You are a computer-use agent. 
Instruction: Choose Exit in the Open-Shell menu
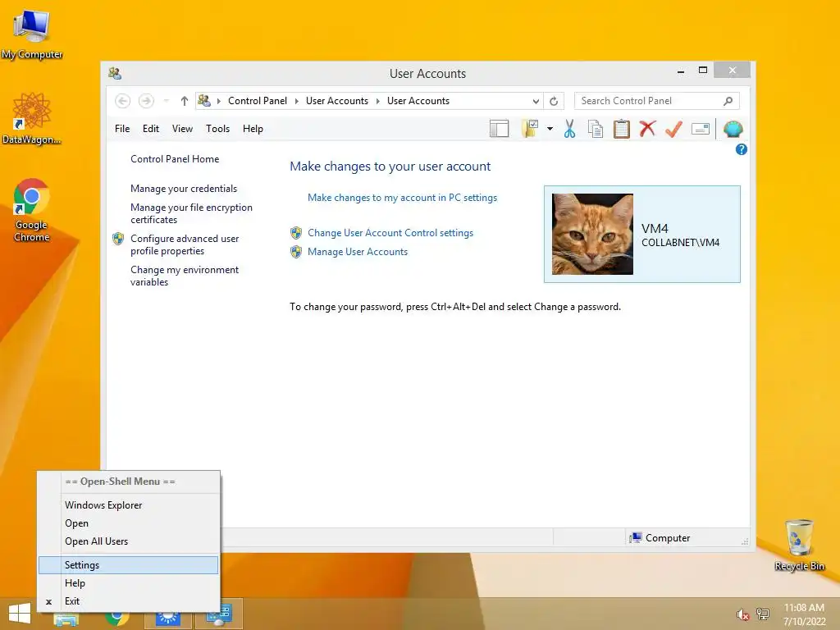129,601
